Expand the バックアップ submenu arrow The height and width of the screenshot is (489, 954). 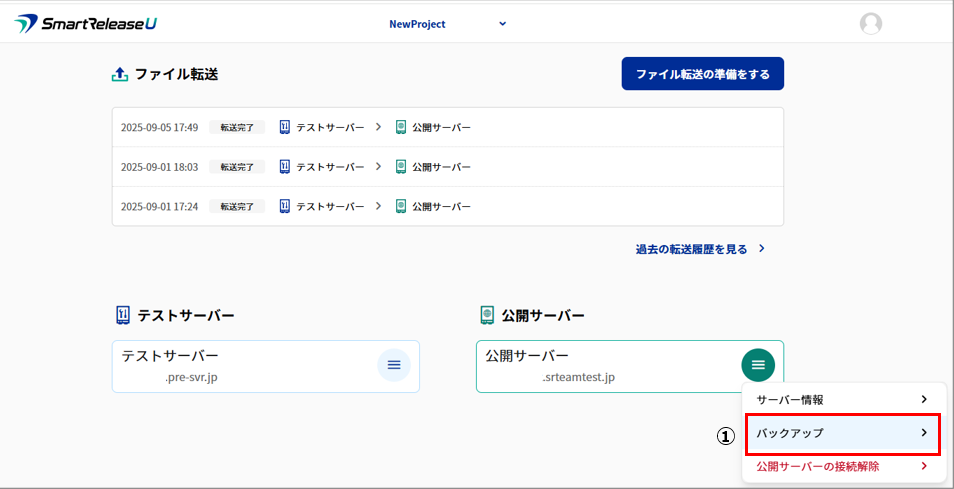[923, 433]
